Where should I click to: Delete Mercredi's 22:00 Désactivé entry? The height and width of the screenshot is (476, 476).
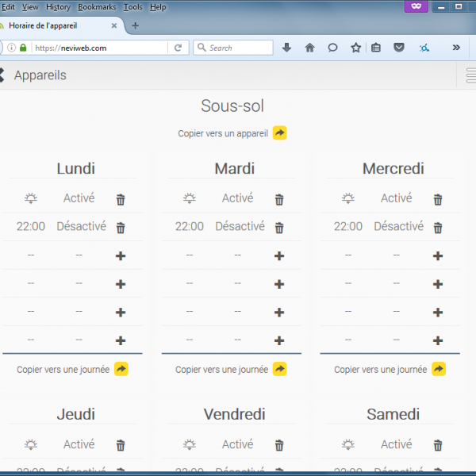coord(438,228)
